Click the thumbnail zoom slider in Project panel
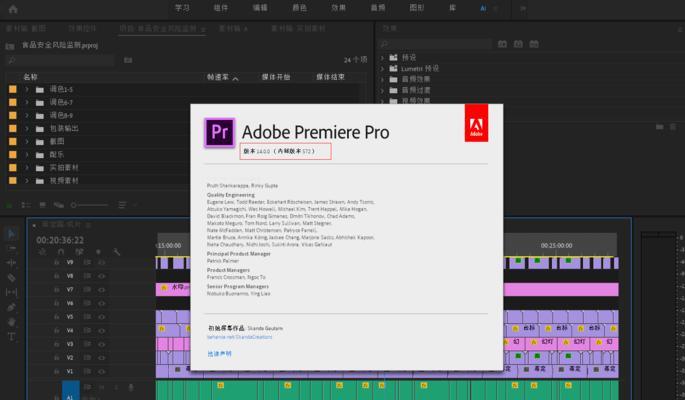The width and height of the screenshot is (685, 400). (90, 205)
